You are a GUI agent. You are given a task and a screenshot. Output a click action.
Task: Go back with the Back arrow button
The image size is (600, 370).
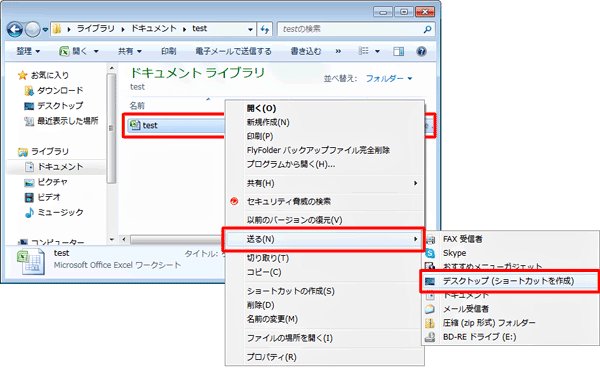pyautogui.click(x=15, y=29)
